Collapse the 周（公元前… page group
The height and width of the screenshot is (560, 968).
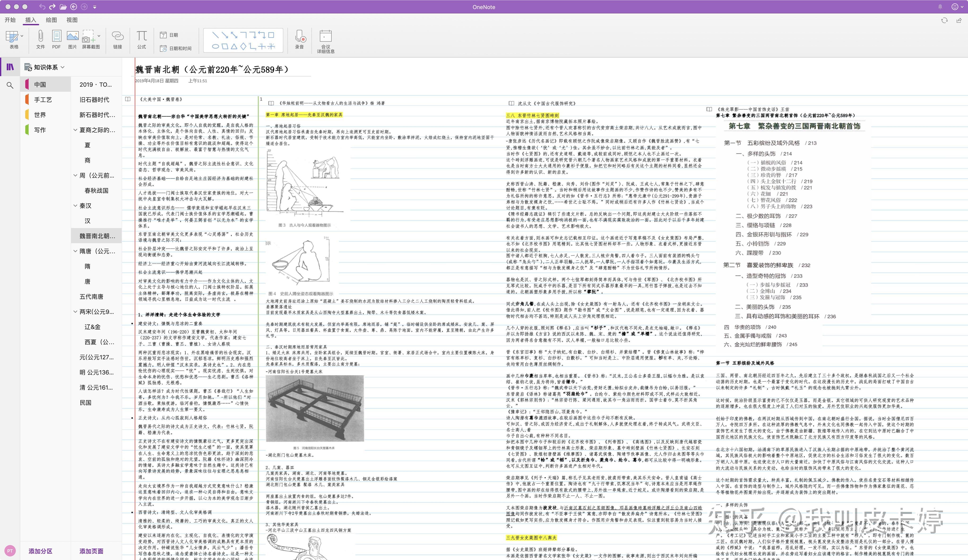pos(75,176)
